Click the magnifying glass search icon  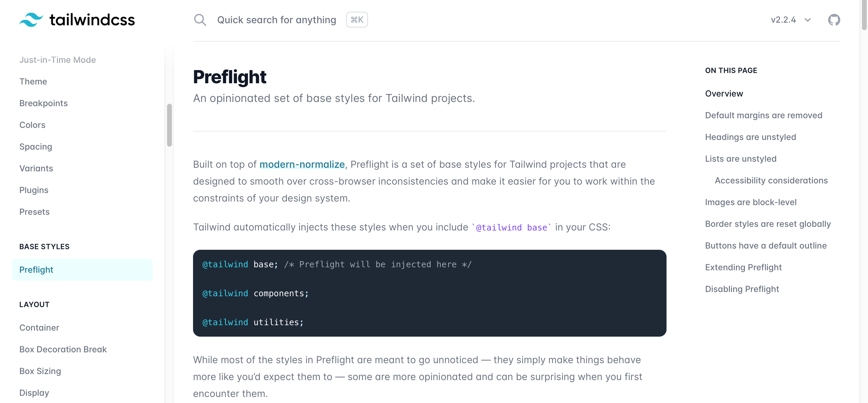pyautogui.click(x=200, y=20)
